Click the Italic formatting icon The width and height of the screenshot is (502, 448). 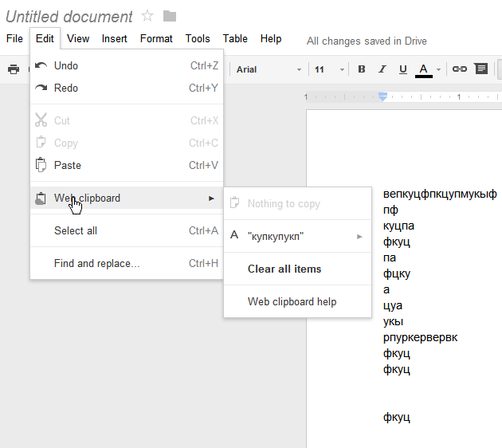click(x=382, y=69)
